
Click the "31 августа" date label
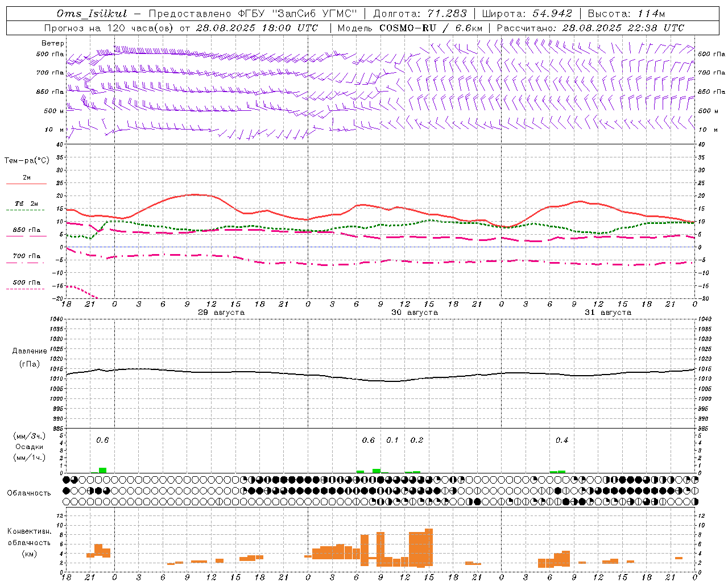pyautogui.click(x=608, y=313)
